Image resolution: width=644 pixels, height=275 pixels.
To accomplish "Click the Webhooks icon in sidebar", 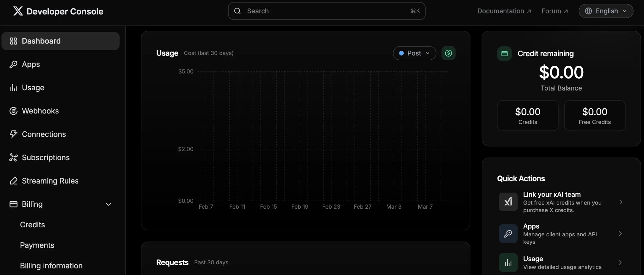I will point(13,111).
